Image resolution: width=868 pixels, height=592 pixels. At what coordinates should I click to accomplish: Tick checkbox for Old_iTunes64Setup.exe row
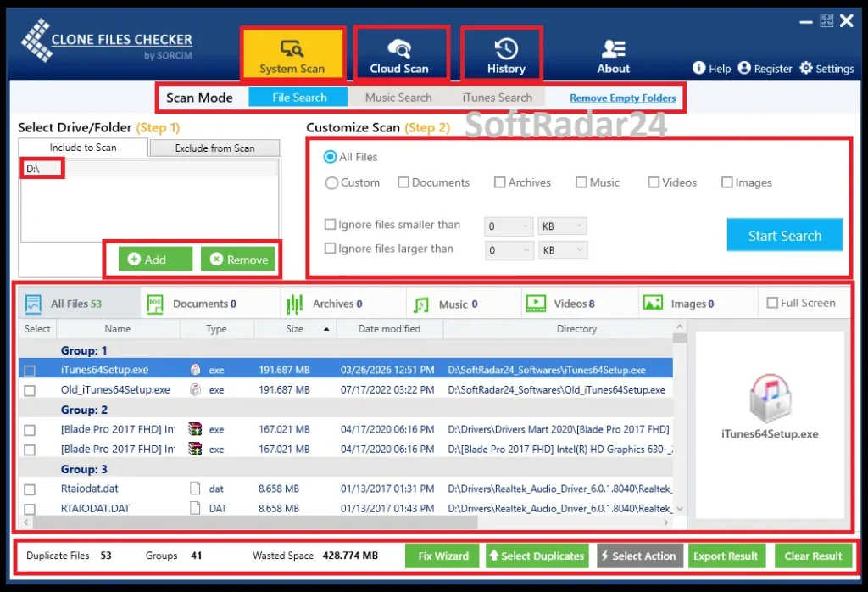point(30,390)
